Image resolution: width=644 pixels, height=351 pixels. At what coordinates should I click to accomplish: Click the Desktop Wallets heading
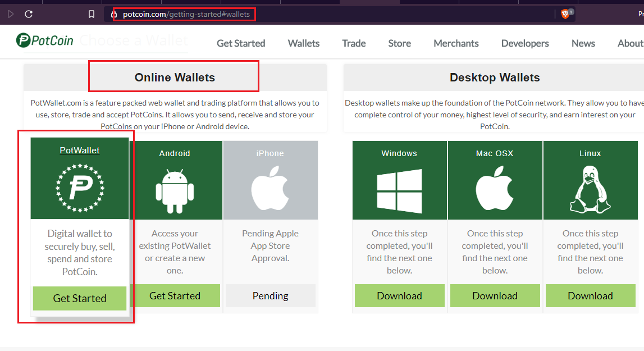click(495, 78)
